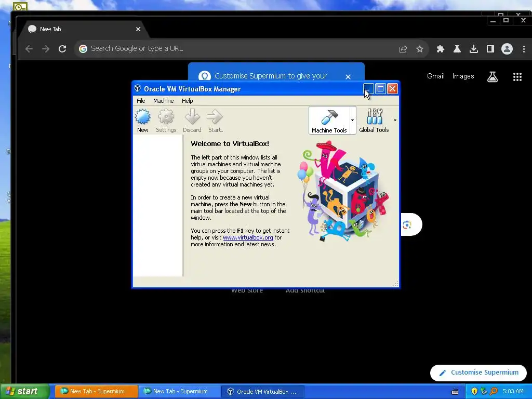Switch to Oracle VM VirtualBox taskbar item
Viewport: 532px width, 399px height.
[x=262, y=392]
